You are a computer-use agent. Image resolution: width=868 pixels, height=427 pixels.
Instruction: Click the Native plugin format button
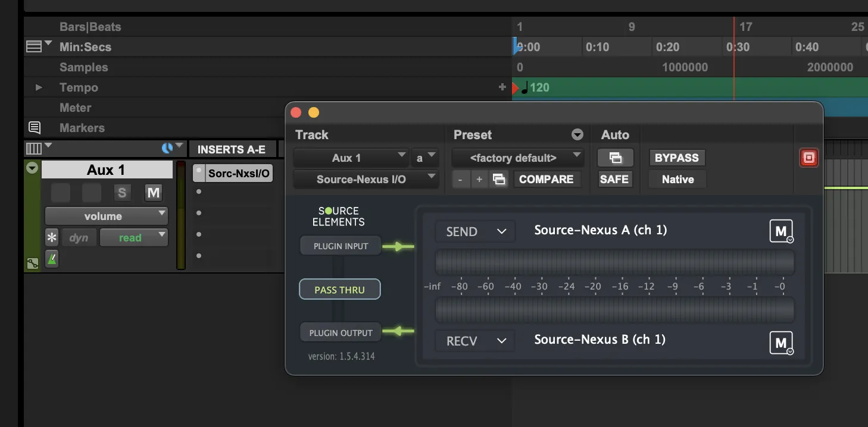click(x=677, y=179)
